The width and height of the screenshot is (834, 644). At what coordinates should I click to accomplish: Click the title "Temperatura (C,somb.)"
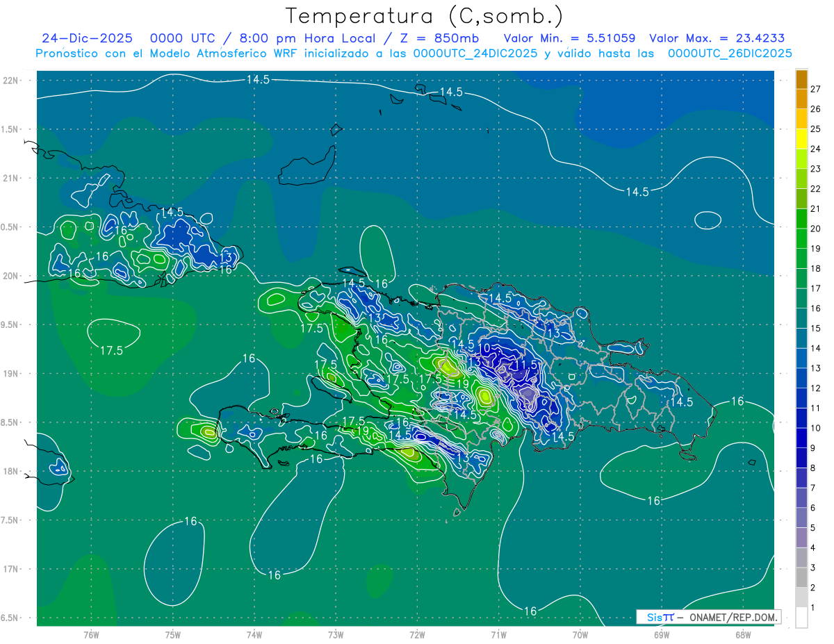[425, 17]
